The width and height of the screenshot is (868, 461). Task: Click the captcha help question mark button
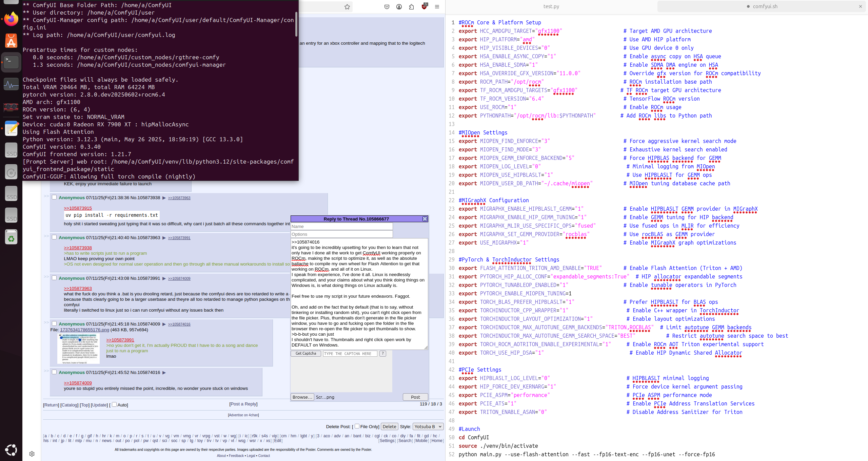coord(383,354)
